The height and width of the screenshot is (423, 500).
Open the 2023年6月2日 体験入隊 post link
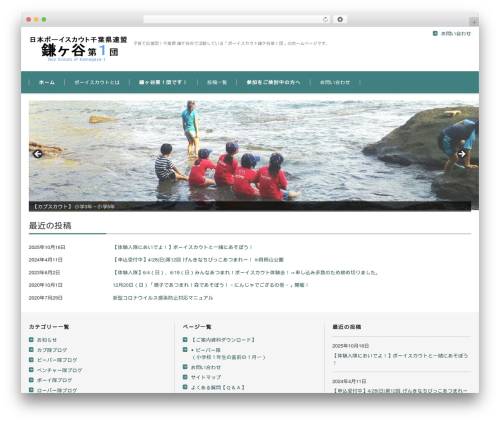coord(246,272)
